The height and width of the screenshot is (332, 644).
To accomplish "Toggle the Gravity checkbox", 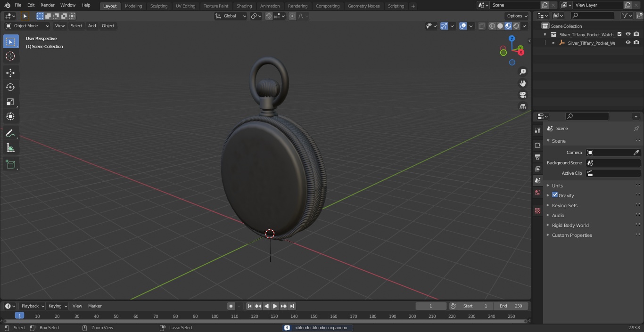I will click(555, 195).
